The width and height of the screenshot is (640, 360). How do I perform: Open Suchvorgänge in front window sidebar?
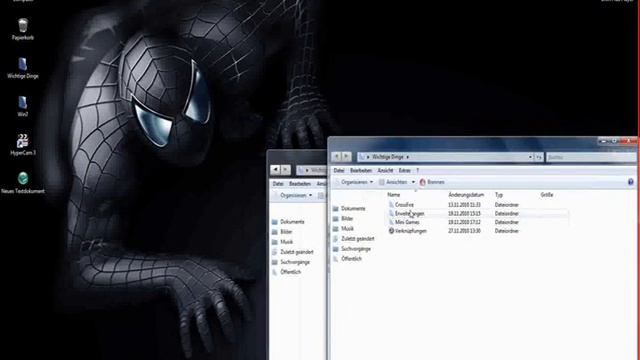pos(352,249)
